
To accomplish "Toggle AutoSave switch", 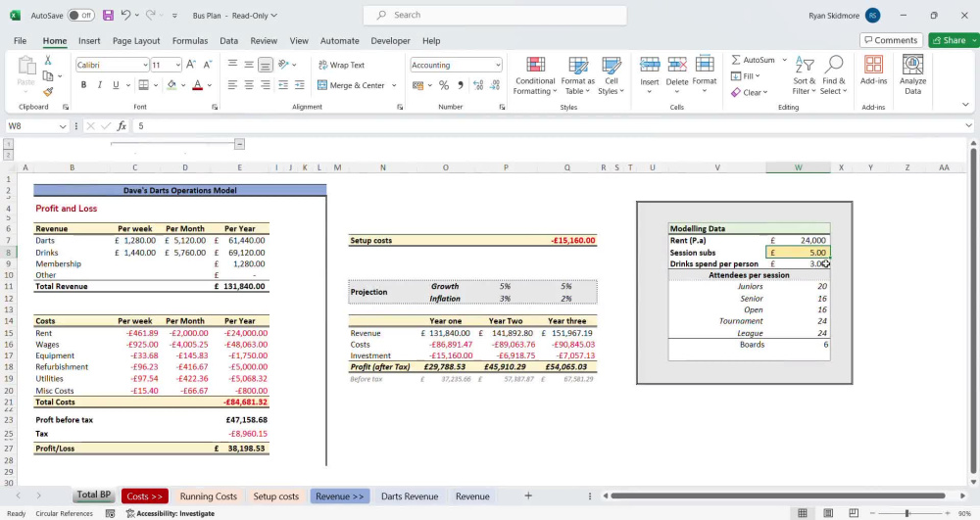I will click(80, 15).
